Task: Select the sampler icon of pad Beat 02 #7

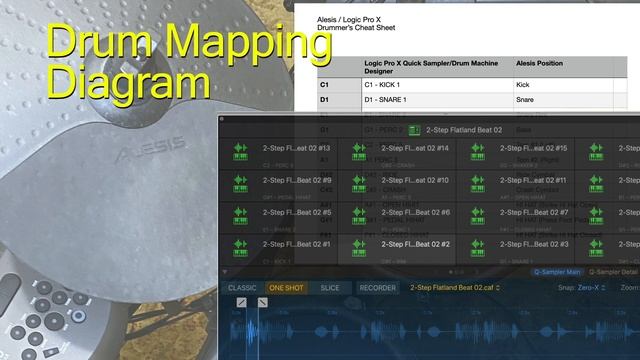Action: (x=478, y=216)
